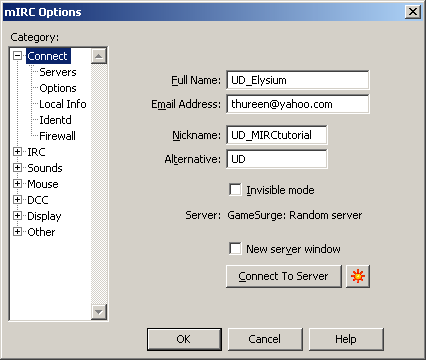The image size is (426, 360).
Task: Select Local Info in category tree
Action: click(63, 104)
